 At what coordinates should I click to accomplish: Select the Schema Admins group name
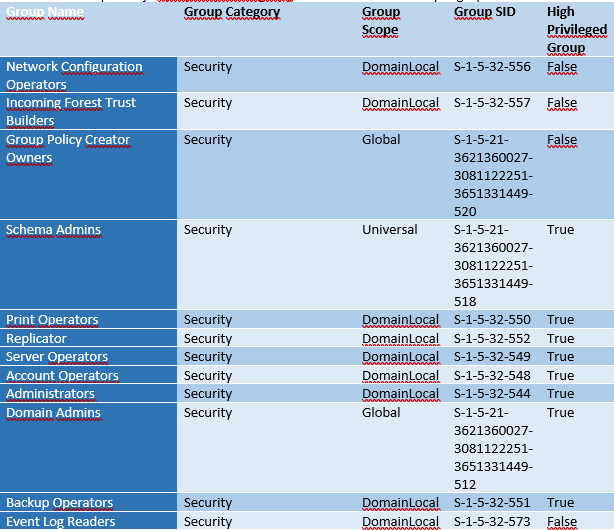54,230
